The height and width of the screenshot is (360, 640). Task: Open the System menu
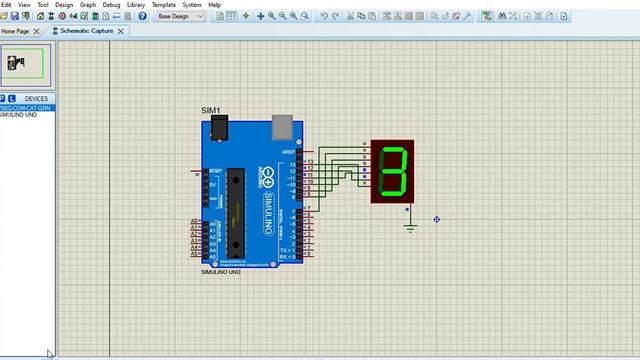tap(192, 5)
